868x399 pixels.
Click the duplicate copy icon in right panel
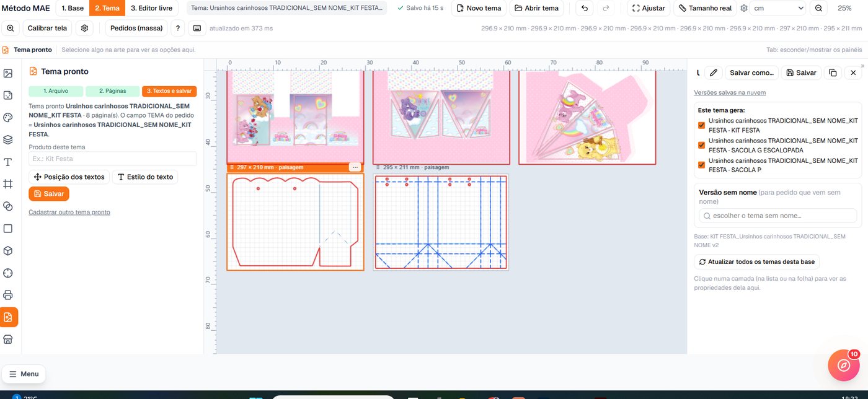click(x=833, y=72)
